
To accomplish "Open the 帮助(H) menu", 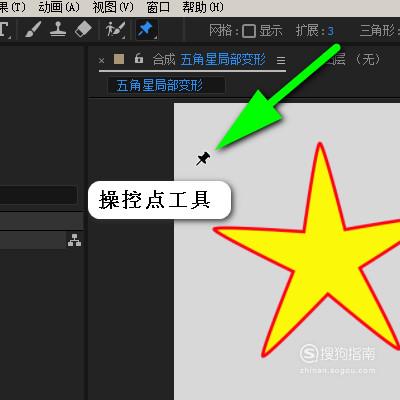I will coord(203,7).
